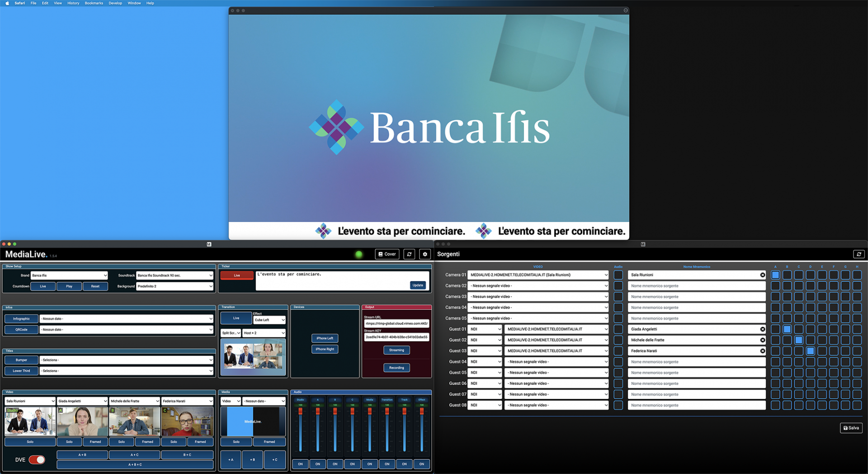Image resolution: width=868 pixels, height=474 pixels.
Task: Toggle the DVE switch off
Action: [x=37, y=460]
